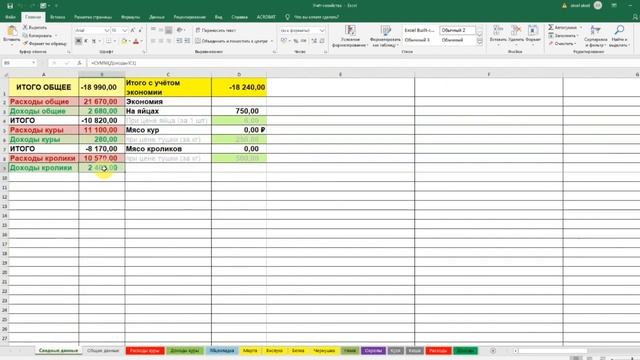The image size is (640, 360).
Task: Click the Format as Table icon
Action: coord(386,31)
